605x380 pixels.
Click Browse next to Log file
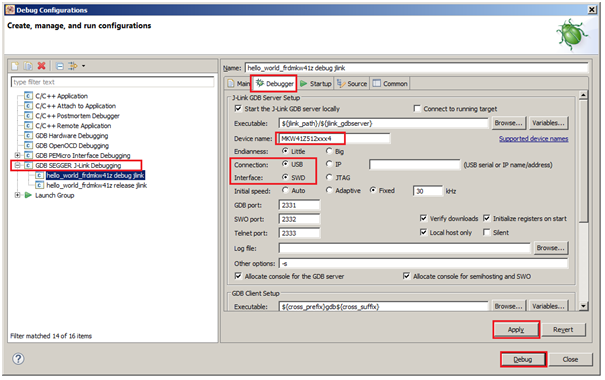(x=551, y=248)
